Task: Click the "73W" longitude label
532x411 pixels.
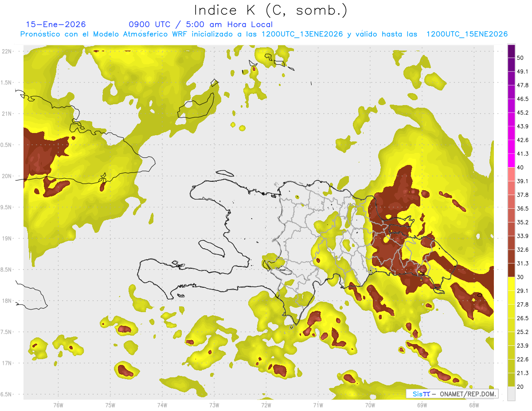Action: coord(214,405)
